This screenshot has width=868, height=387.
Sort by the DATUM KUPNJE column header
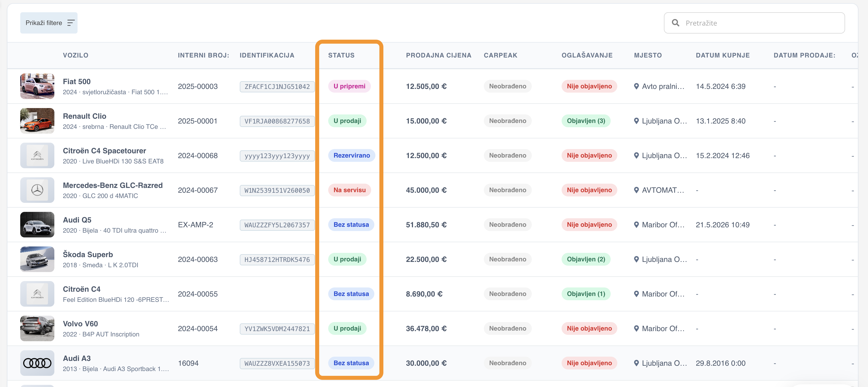tap(723, 55)
